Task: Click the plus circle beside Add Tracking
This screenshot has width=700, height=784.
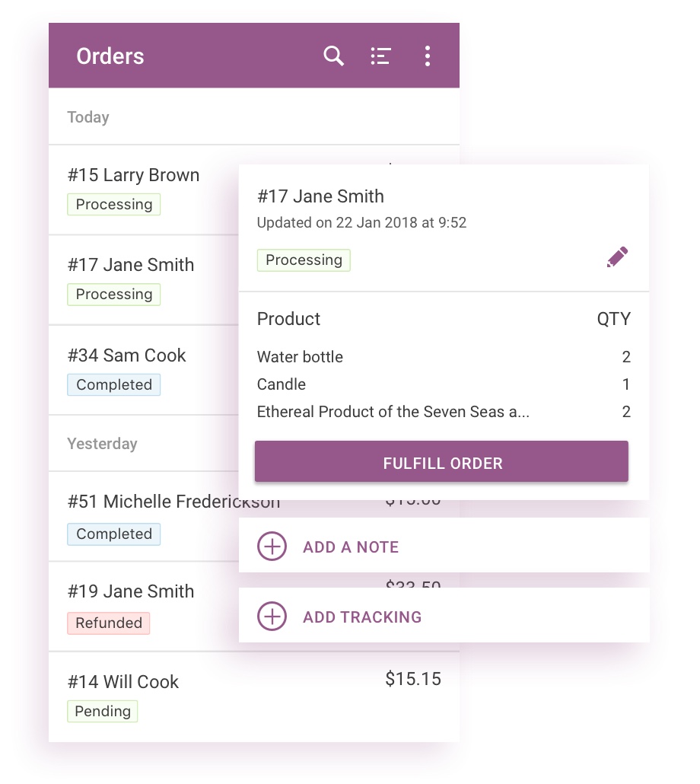Action: (272, 617)
